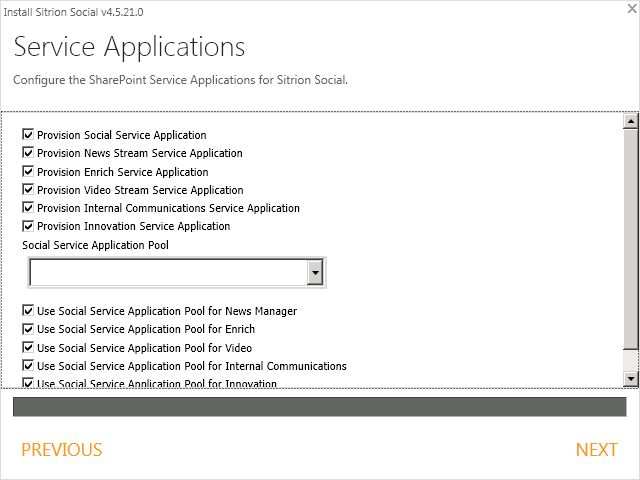Screen dimensions: 640x480
Task: Disable Provision Enrich Service Application
Action: [28, 172]
